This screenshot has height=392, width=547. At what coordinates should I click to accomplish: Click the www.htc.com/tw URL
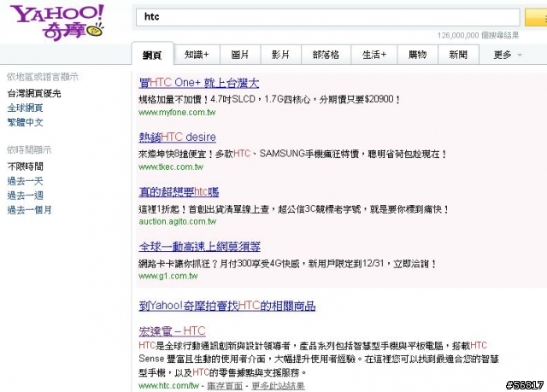coord(168,386)
